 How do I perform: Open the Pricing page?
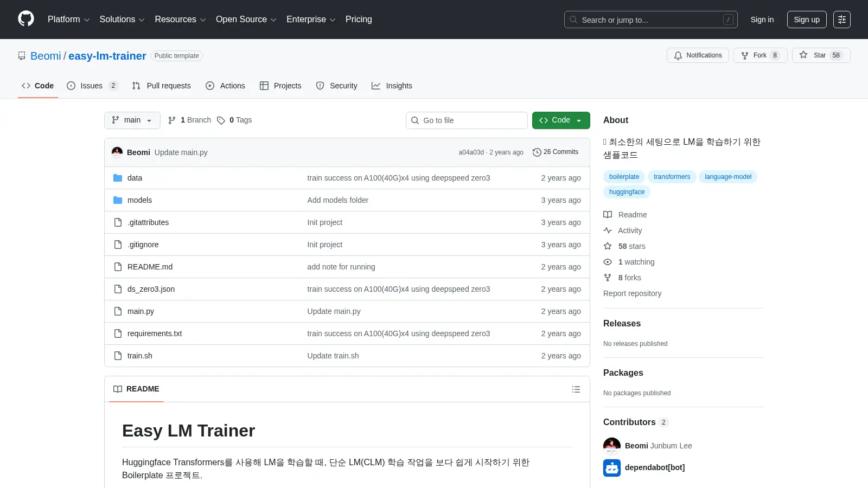359,20
